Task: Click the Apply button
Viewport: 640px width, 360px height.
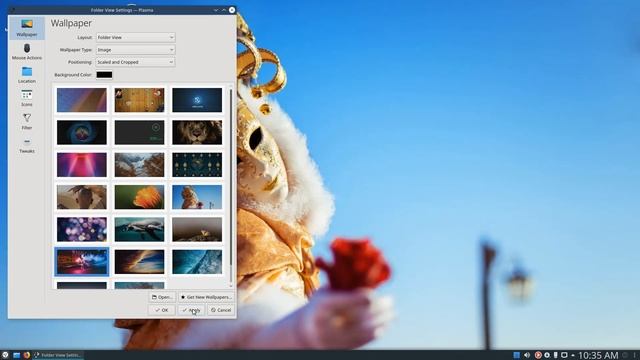Action: tap(191, 310)
